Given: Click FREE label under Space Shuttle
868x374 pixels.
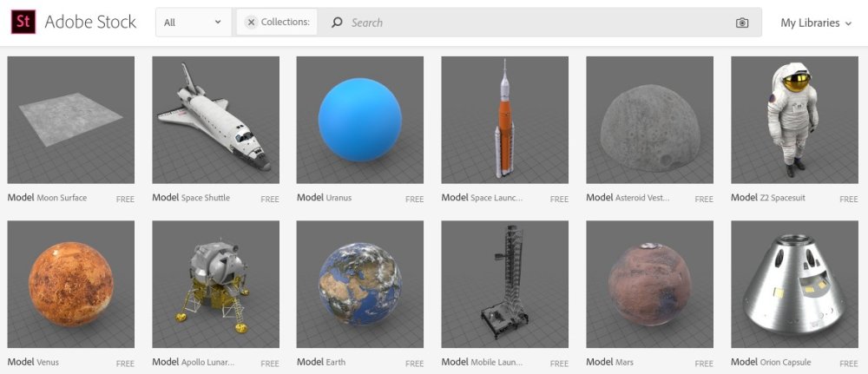Looking at the screenshot, I should click(270, 200).
